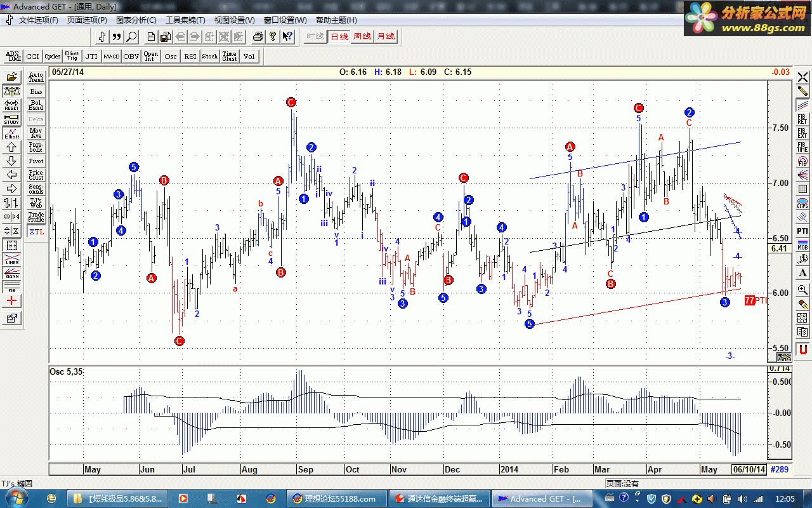Image resolution: width=812 pixels, height=508 pixels.
Task: Click the horizontal compress bars icon
Action: [11, 217]
